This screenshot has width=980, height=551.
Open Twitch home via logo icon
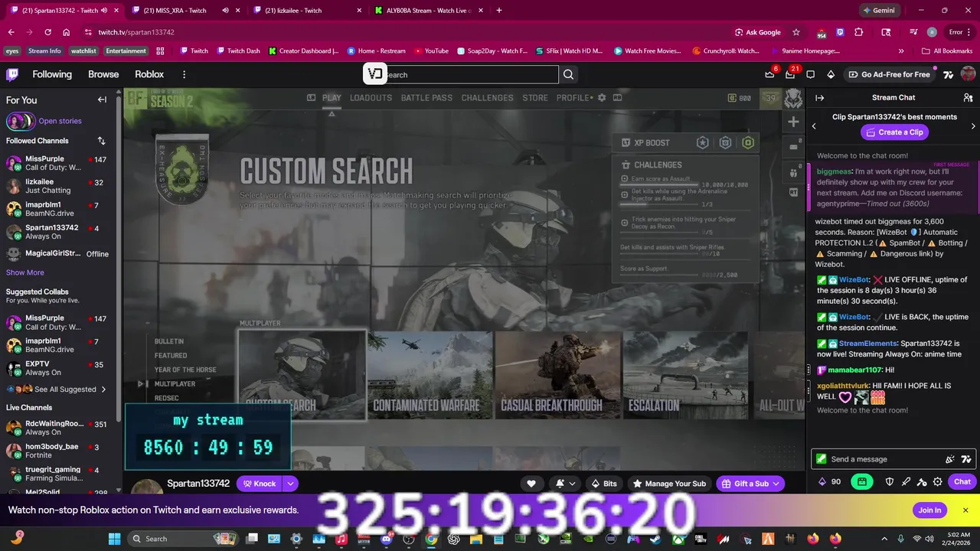(x=12, y=74)
